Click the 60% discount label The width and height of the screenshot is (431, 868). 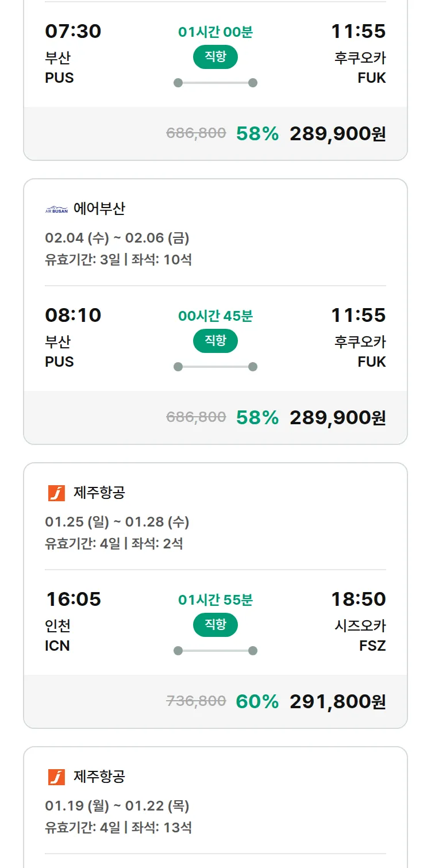pyautogui.click(x=257, y=702)
